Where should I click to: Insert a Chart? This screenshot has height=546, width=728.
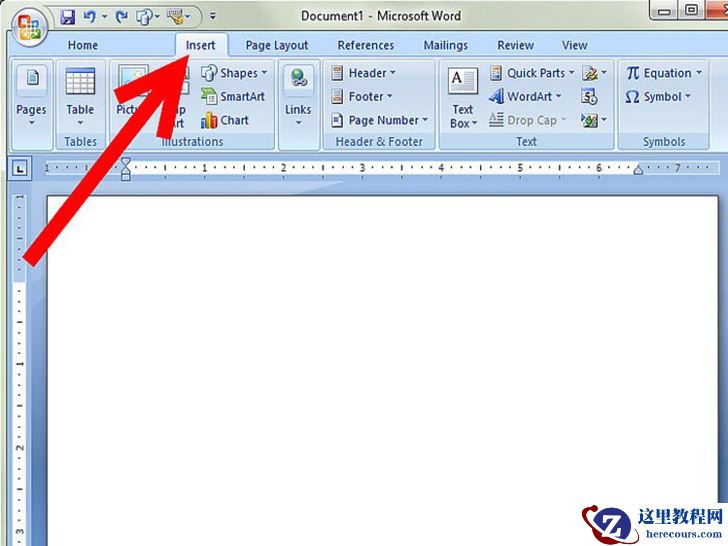(x=225, y=120)
